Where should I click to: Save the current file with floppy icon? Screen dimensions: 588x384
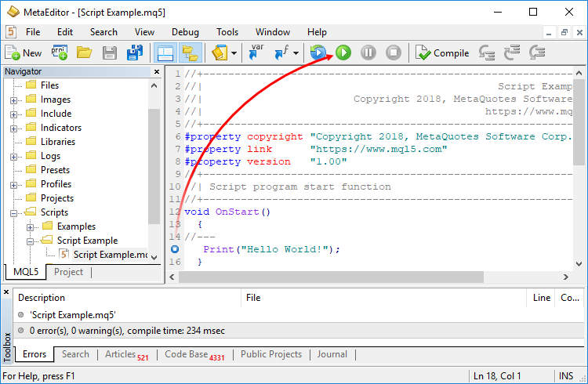pos(110,53)
